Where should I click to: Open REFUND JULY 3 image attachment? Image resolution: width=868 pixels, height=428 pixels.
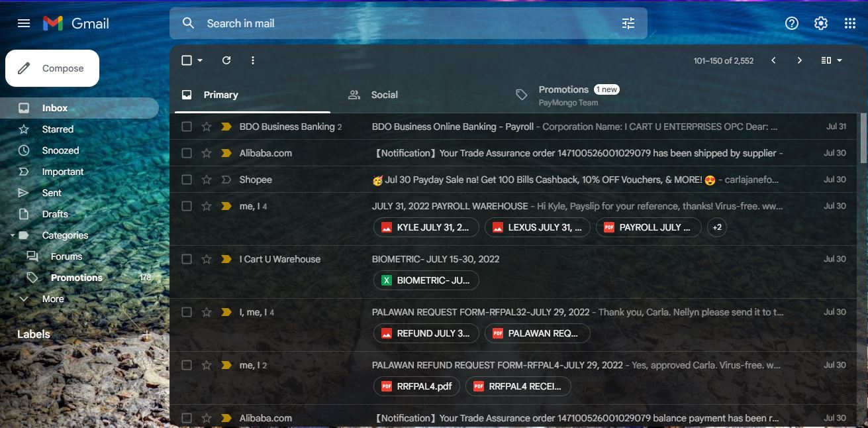click(426, 333)
